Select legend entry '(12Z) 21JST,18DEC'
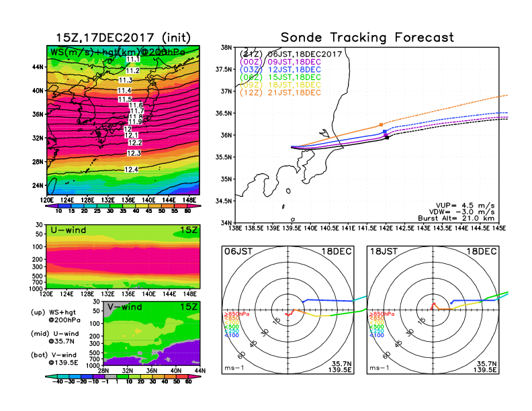Image resolution: width=532 pixels, height=411 pixels. click(x=280, y=93)
